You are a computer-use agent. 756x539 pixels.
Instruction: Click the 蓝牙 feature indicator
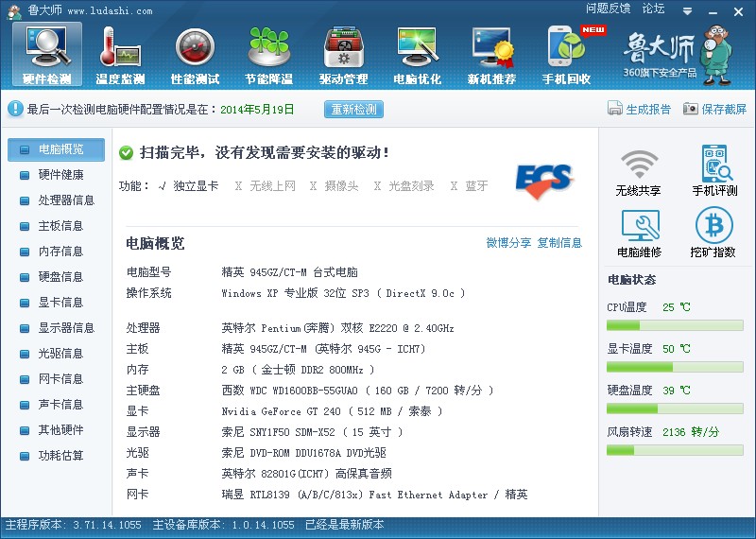[x=469, y=185]
